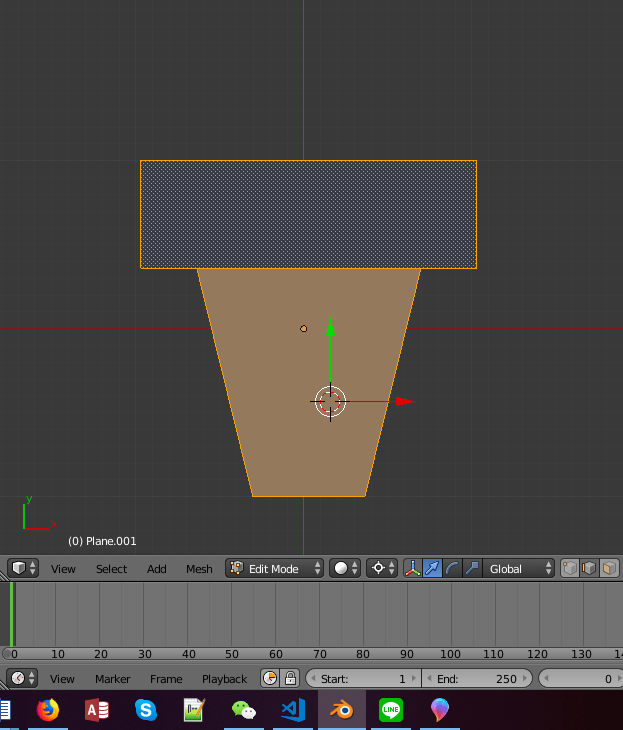Click frame 100 on the timeline ruler
Screen dimensions: 623x730
click(450, 654)
